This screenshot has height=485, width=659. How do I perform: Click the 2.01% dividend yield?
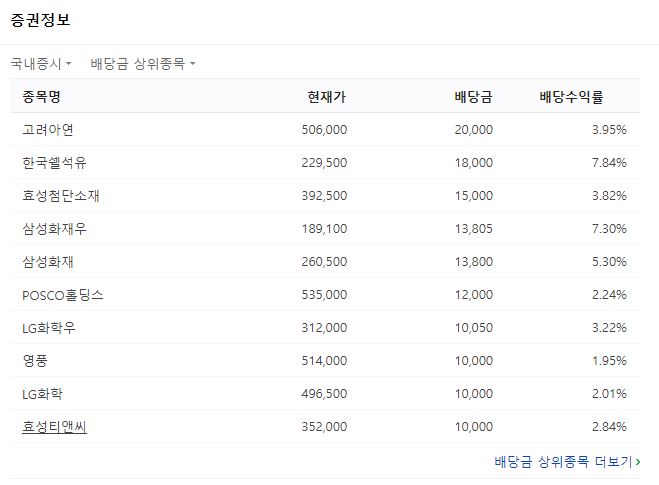tap(609, 394)
